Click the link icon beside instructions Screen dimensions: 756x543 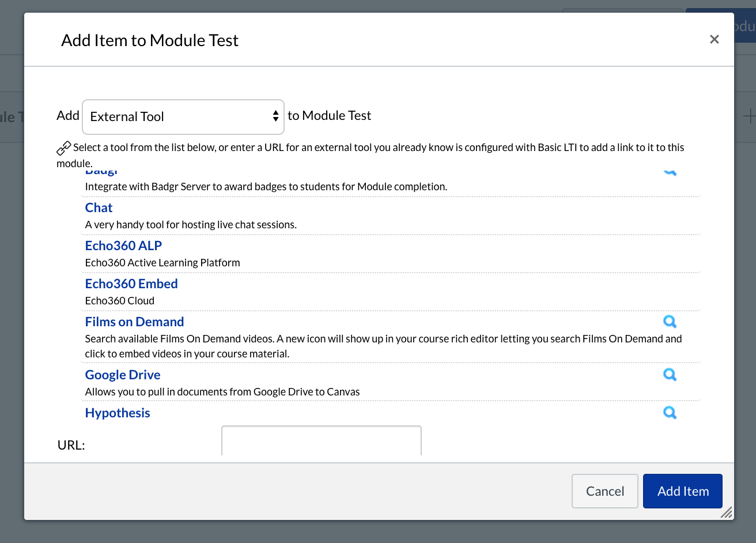[x=63, y=148]
